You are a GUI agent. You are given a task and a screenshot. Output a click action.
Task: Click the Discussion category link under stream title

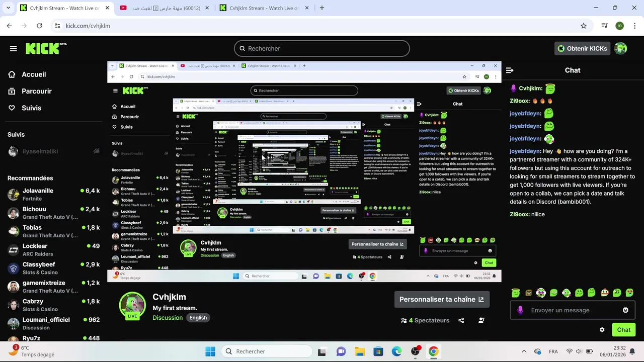pos(168,318)
